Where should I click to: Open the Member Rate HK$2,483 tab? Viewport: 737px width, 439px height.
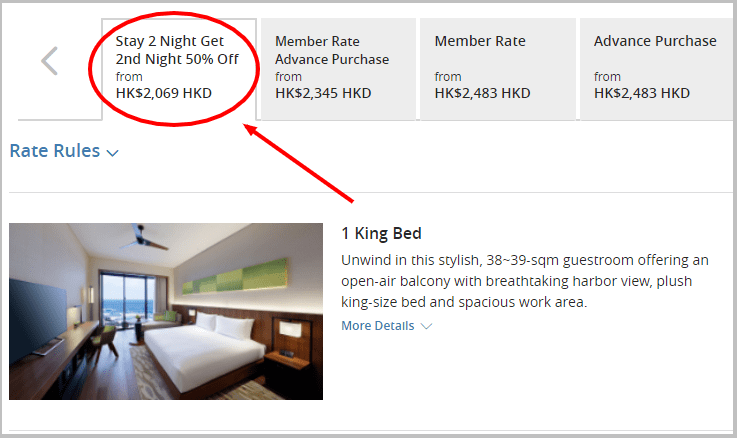498,69
